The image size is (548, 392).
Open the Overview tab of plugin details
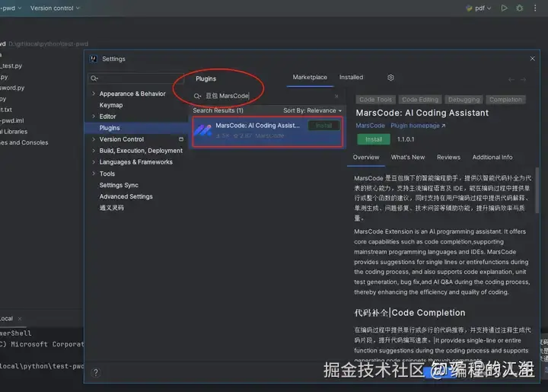[365, 158]
